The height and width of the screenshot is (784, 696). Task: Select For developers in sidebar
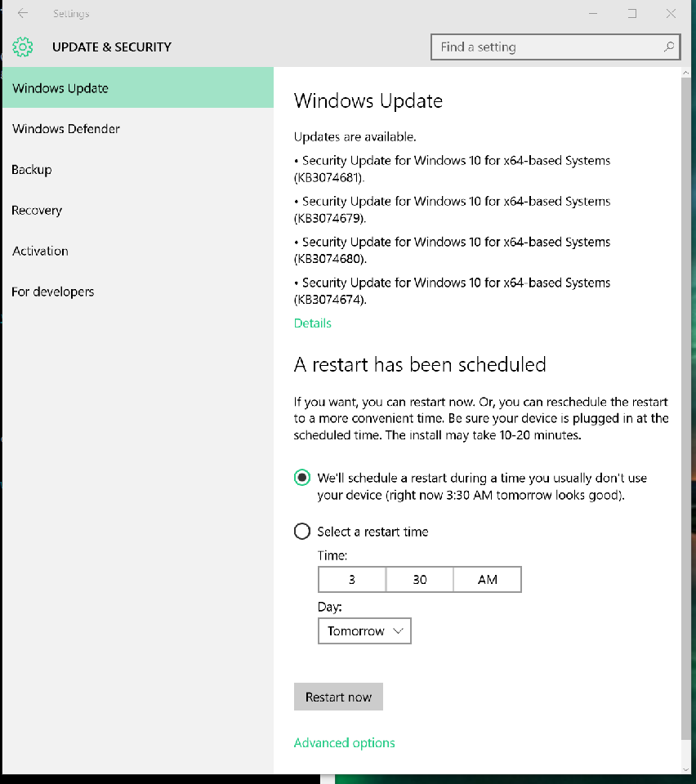coord(138,292)
